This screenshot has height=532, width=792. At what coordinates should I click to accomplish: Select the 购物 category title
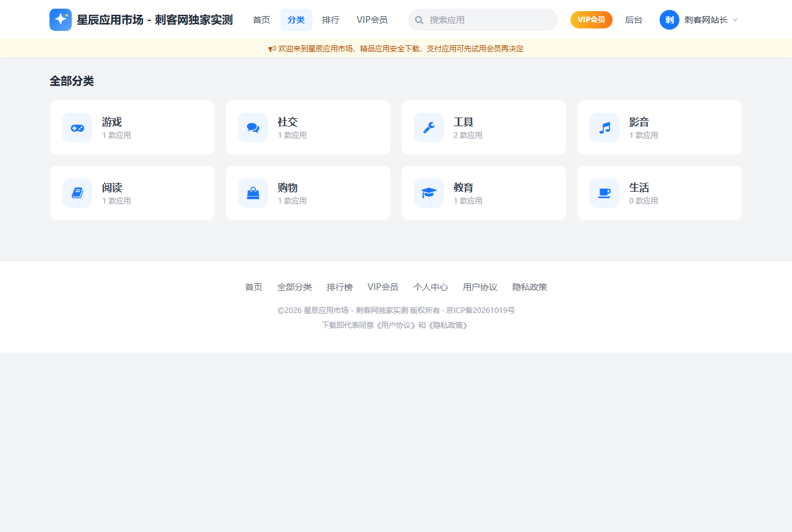(x=288, y=187)
